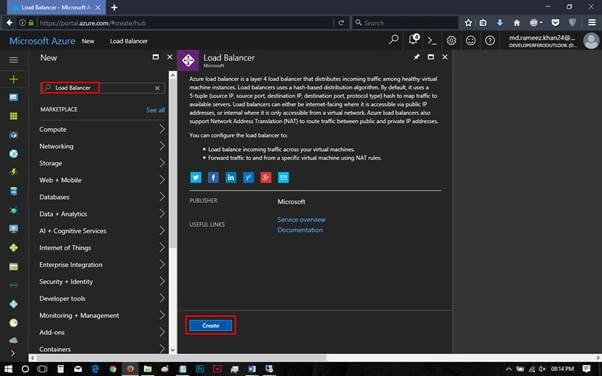
Task: Click the New breadcrumb in header
Action: 88,41
